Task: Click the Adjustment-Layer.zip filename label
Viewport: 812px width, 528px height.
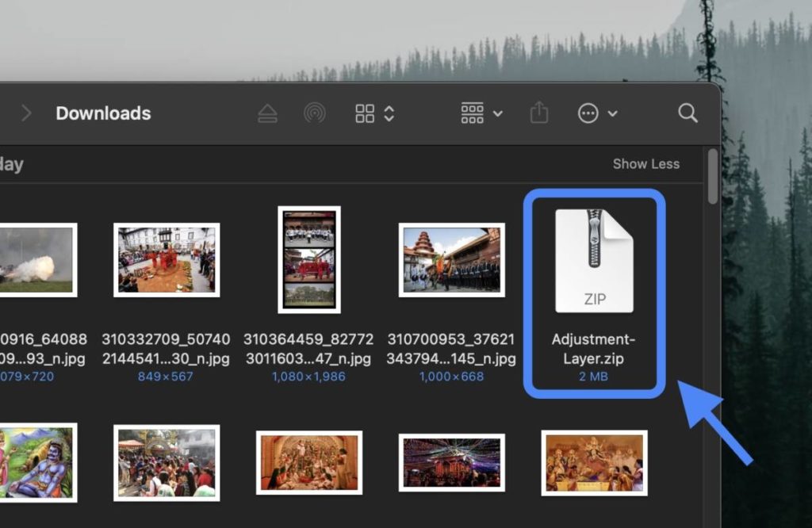Action: 593,349
